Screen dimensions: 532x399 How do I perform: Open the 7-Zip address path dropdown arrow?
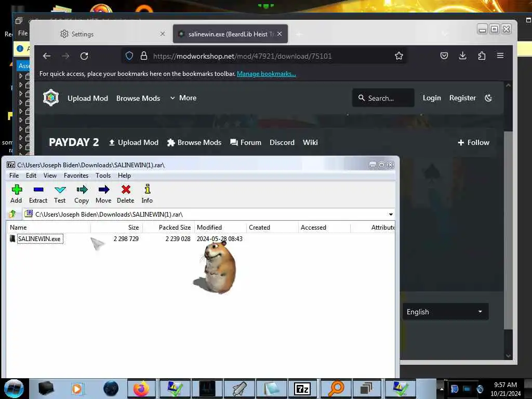(x=391, y=215)
